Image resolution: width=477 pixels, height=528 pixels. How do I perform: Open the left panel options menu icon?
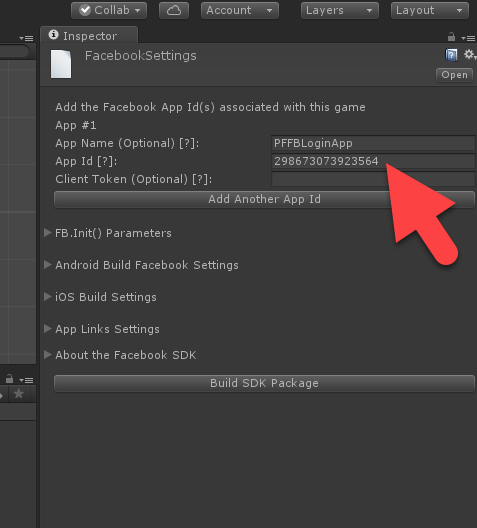(x=26, y=38)
